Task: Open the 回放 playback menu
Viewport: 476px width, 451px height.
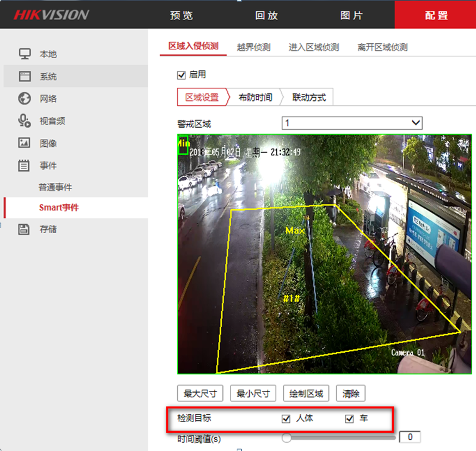Action: pyautogui.click(x=266, y=15)
